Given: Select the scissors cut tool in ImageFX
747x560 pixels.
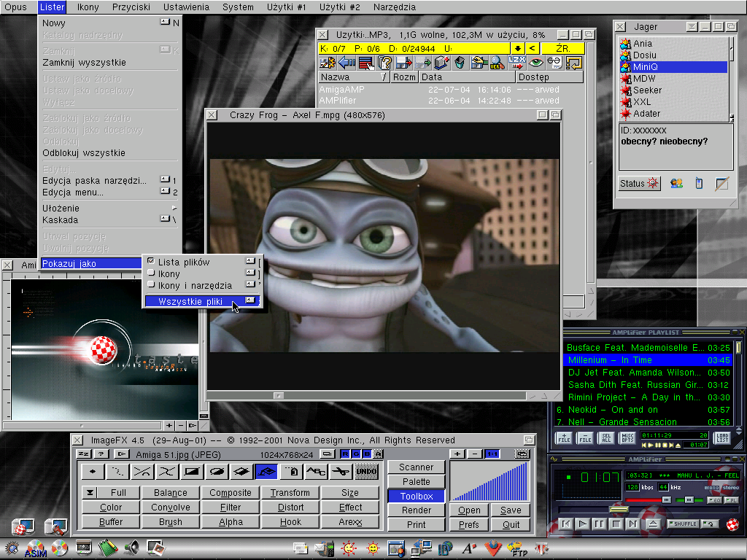Looking at the screenshot, I should pyautogui.click(x=340, y=472).
